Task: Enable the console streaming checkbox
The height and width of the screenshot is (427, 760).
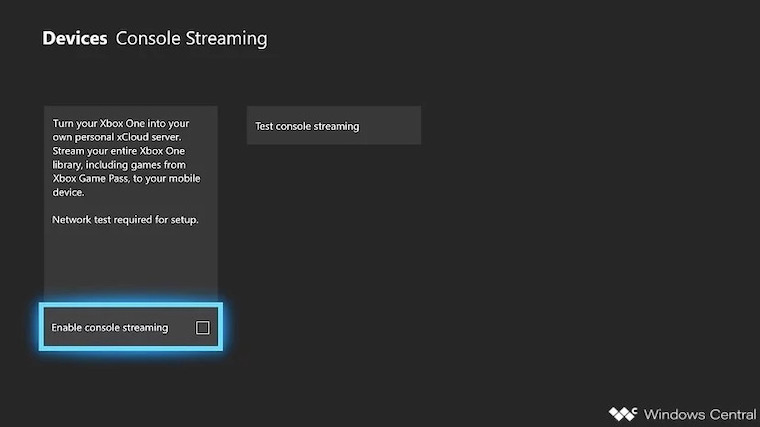Action: 203,327
